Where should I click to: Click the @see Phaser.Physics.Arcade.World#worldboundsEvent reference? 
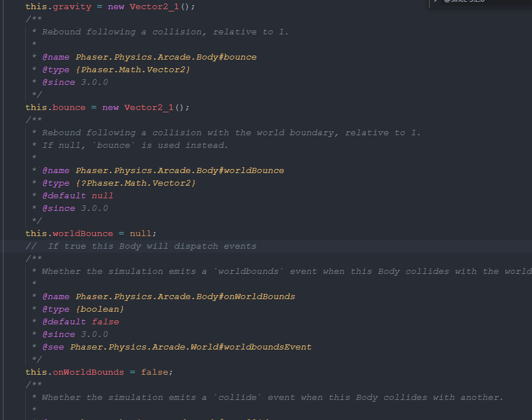pos(177,347)
